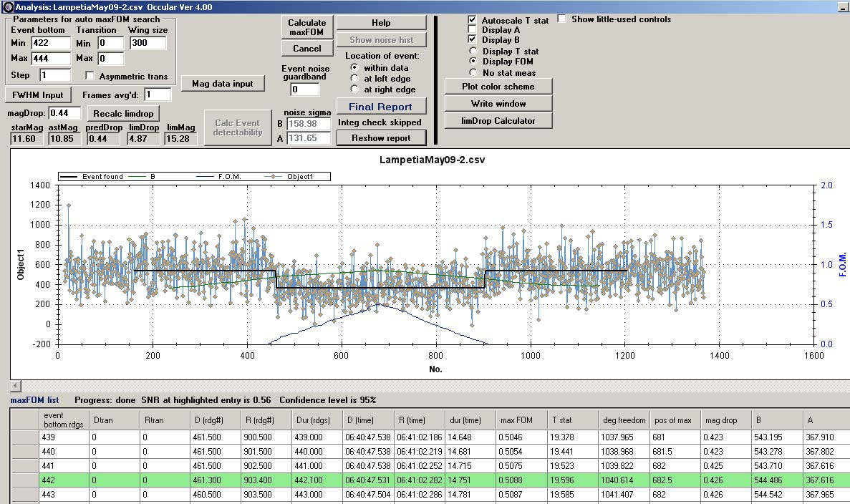Viewport: 850px width, 504px height.
Task: Select the highlighted row with 442 rdgs
Action: (430, 480)
